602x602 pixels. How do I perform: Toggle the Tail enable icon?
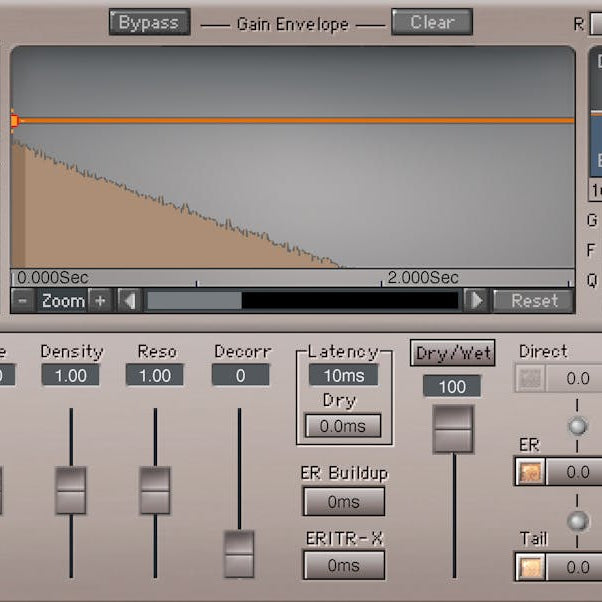click(530, 567)
